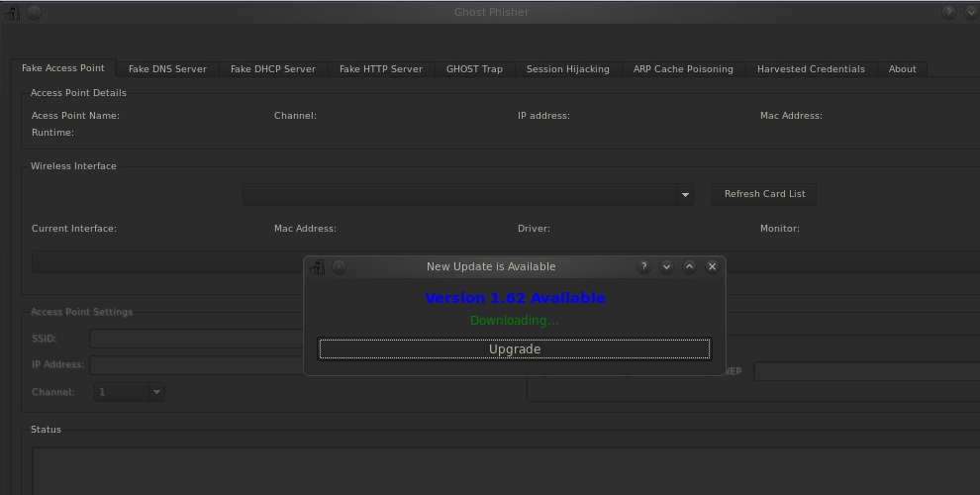The image size is (980, 495).
Task: Open the Channel dropdown in Access Point Settings
Action: 155,392
